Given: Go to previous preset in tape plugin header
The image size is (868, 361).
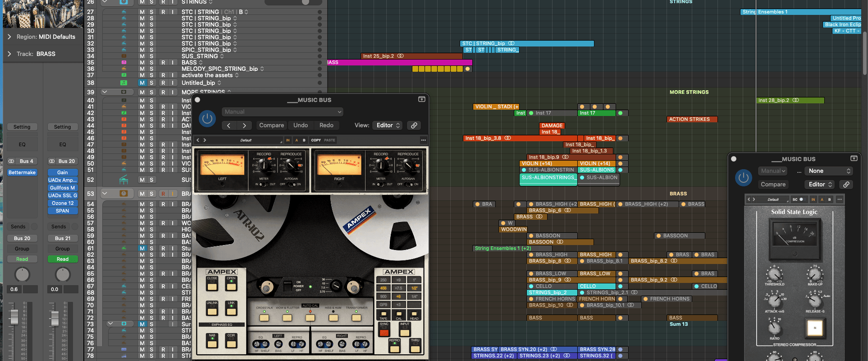Looking at the screenshot, I should pyautogui.click(x=229, y=125).
